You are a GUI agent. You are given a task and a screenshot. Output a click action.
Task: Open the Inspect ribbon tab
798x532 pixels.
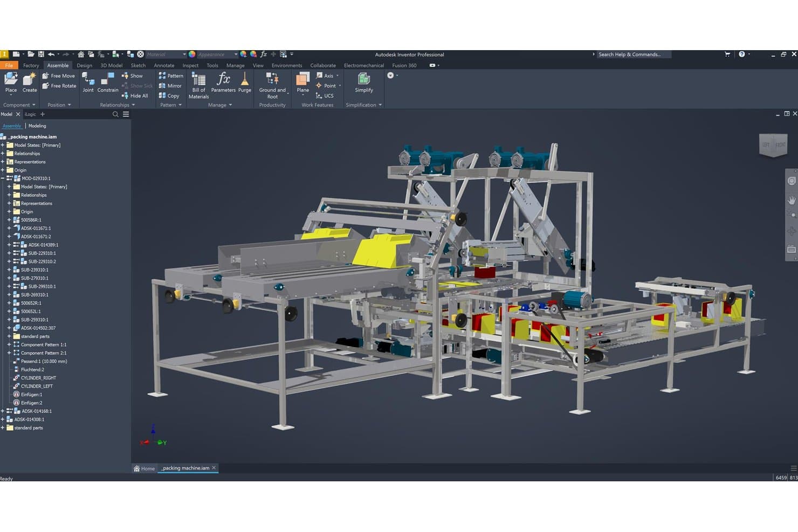coord(190,66)
